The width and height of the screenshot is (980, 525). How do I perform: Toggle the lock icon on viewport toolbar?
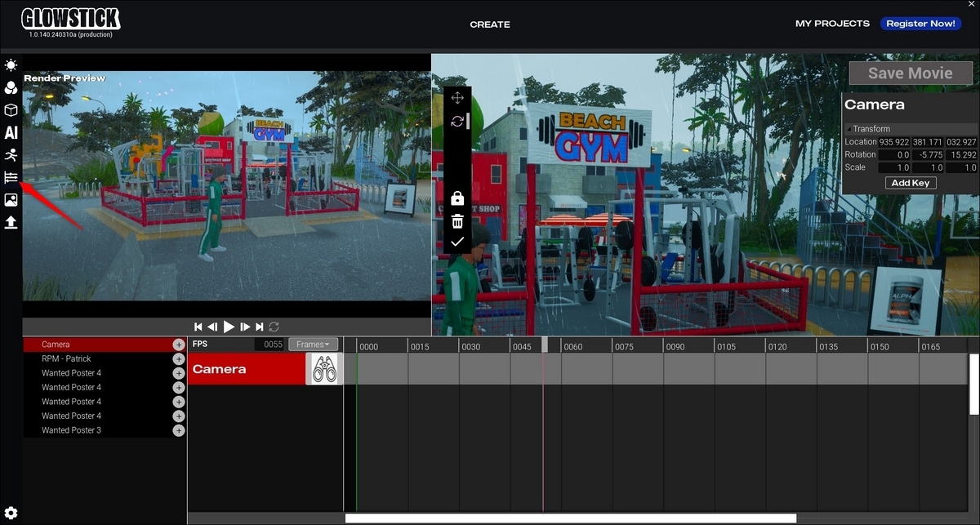tap(457, 198)
